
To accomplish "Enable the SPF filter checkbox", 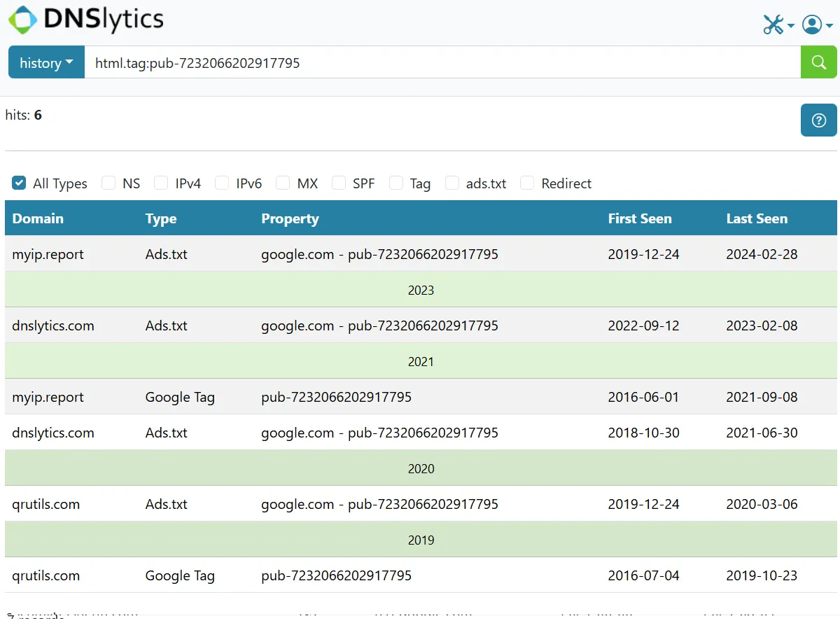I will click(339, 183).
